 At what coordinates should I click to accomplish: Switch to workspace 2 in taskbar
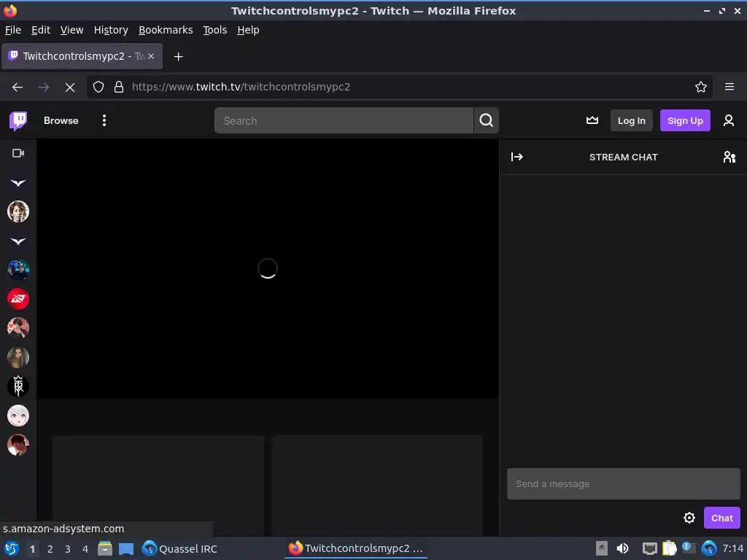[50, 549]
